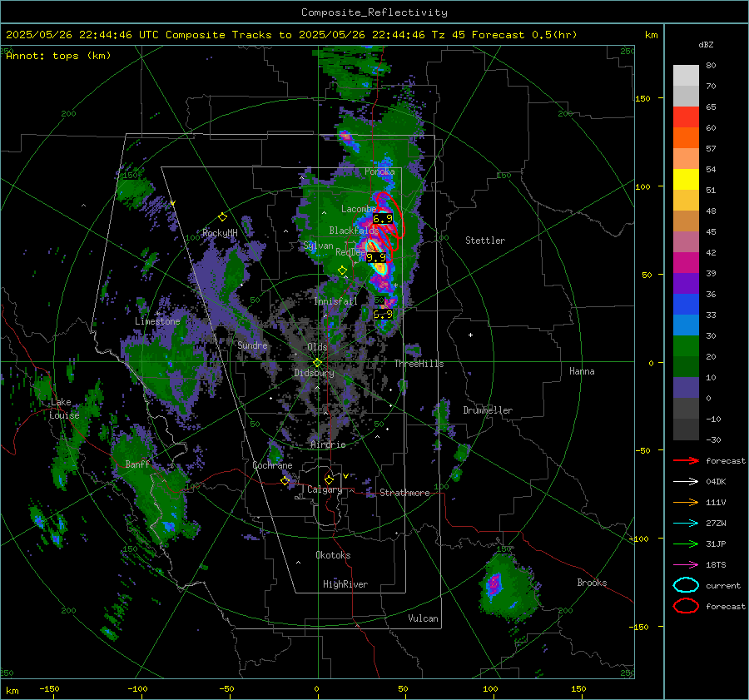Click the green 31JP arrow in the legend
Image resolution: width=749 pixels, height=700 pixels.
pyautogui.click(x=686, y=544)
